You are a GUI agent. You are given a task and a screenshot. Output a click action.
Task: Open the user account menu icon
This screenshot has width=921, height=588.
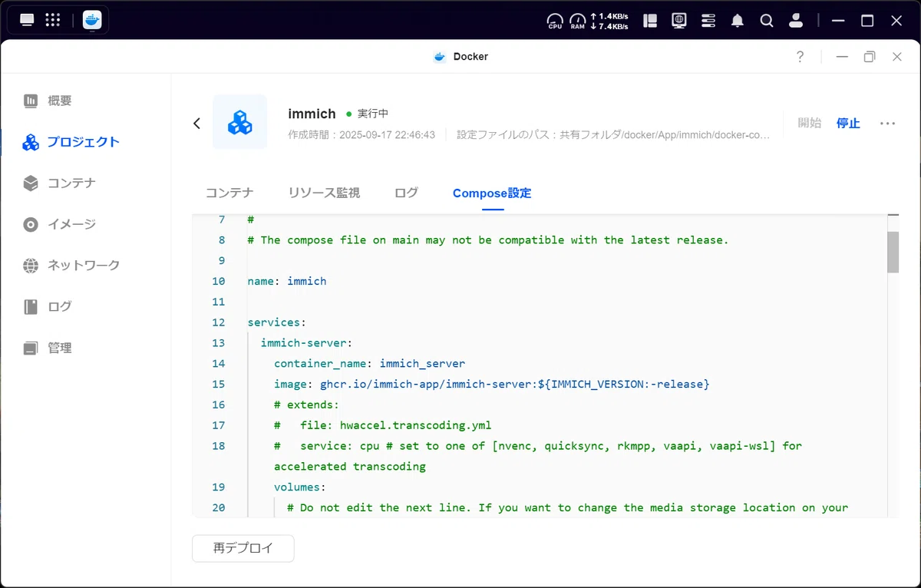(796, 21)
